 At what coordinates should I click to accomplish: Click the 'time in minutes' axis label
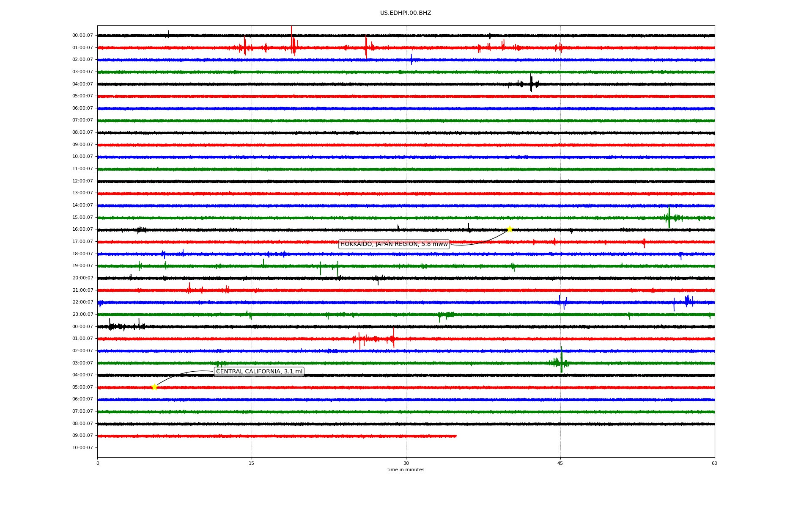pyautogui.click(x=405, y=469)
